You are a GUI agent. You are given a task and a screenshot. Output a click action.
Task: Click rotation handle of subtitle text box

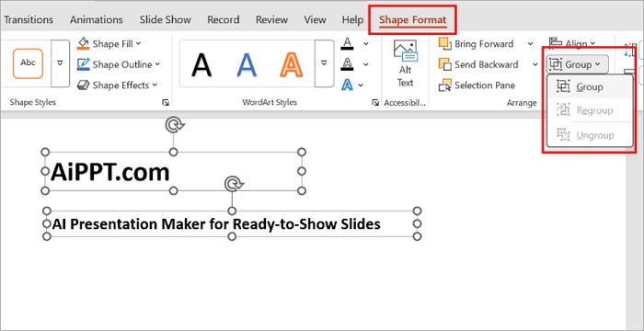click(234, 184)
